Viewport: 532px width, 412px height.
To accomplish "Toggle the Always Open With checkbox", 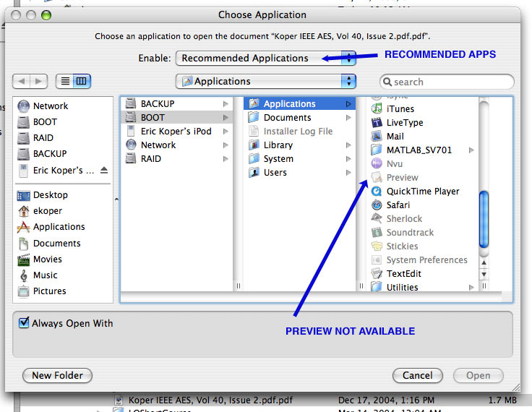I will pos(24,322).
